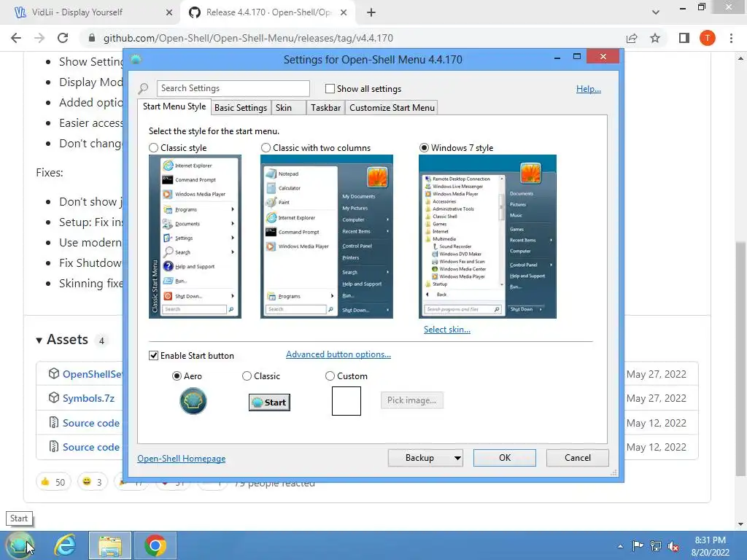Select the Start Menu Style tab
Screen dimensions: 747x560
(174, 106)
